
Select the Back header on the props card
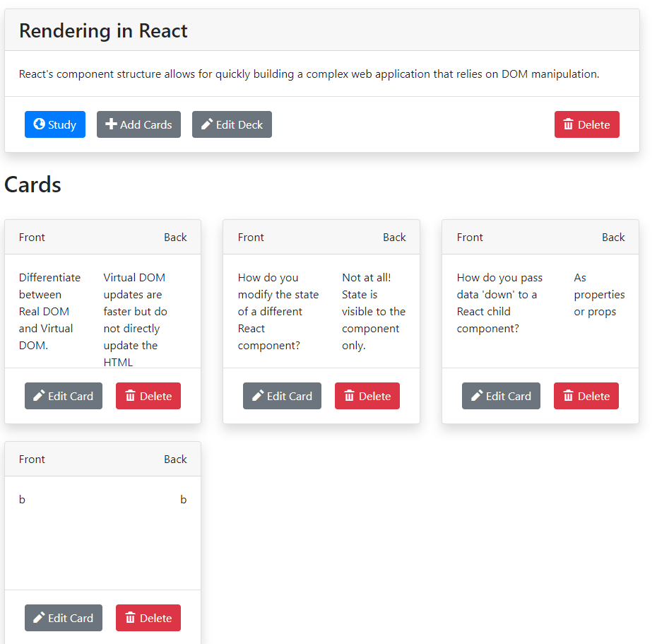click(613, 237)
